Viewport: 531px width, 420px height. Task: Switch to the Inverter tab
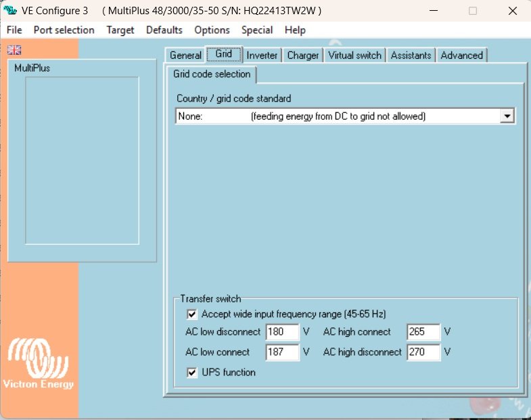tap(262, 55)
